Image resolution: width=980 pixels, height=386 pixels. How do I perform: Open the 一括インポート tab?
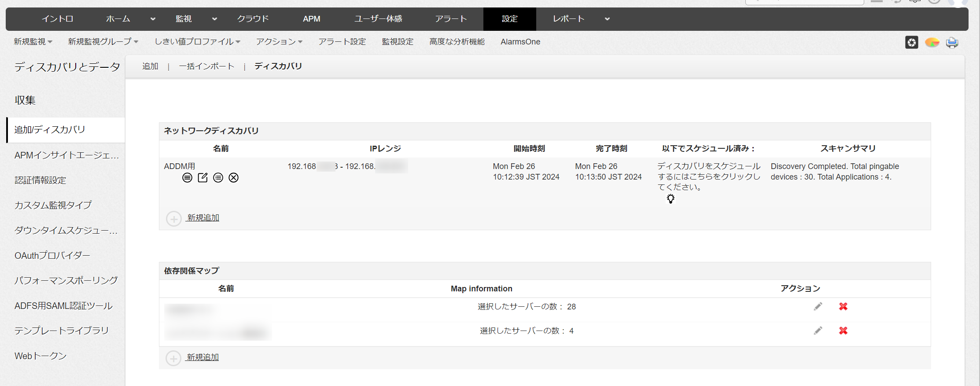pos(206,66)
